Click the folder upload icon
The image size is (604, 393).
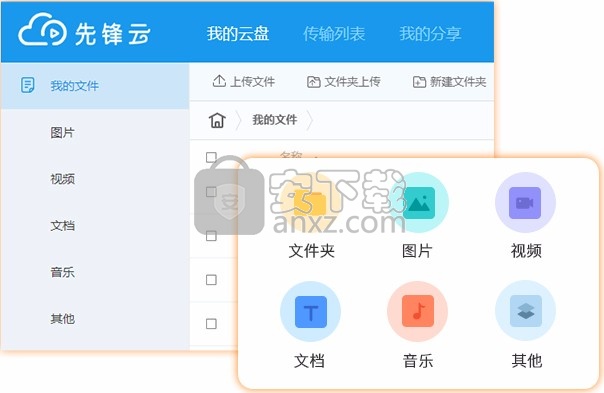(314, 82)
